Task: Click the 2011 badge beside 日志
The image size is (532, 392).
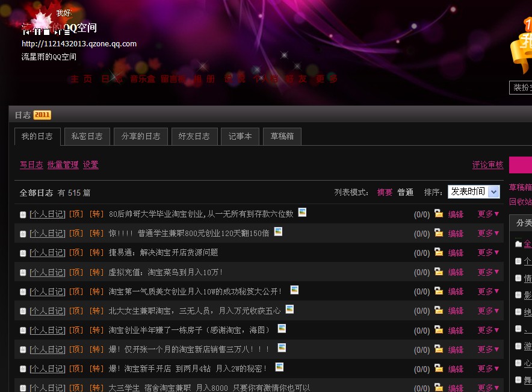Action: (x=42, y=115)
